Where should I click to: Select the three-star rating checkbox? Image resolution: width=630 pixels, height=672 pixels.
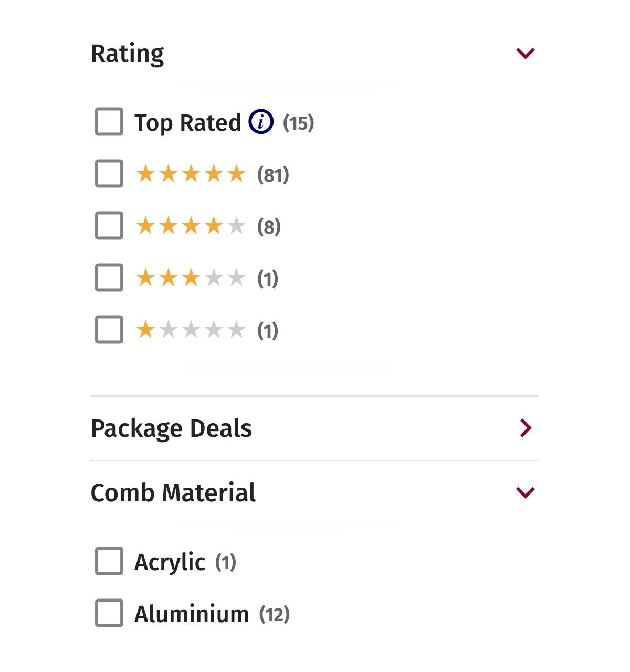tap(109, 278)
